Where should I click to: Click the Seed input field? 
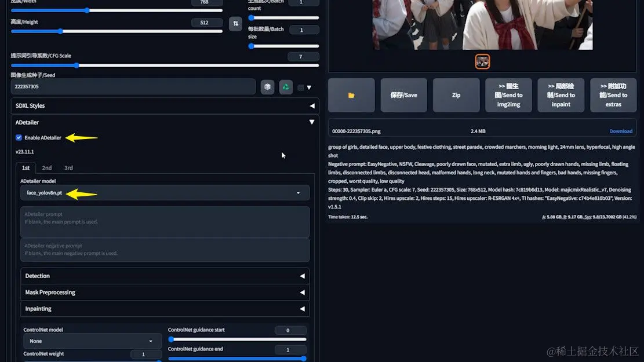coord(133,87)
